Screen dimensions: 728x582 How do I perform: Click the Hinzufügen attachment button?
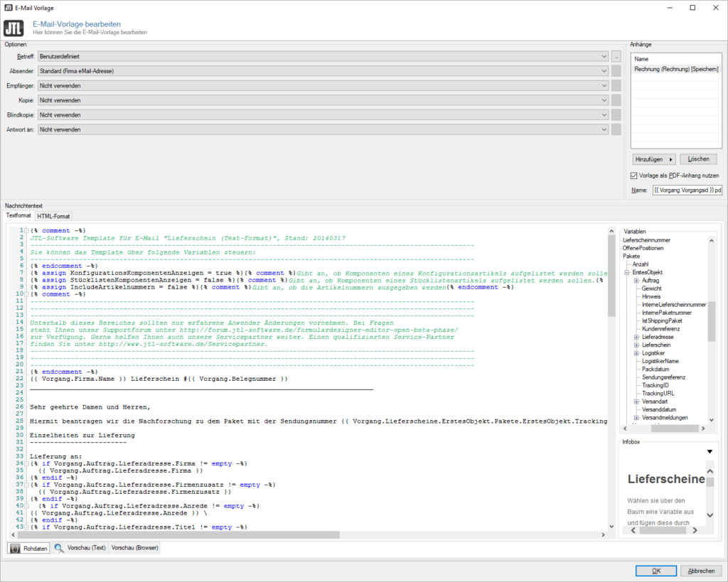pos(653,160)
